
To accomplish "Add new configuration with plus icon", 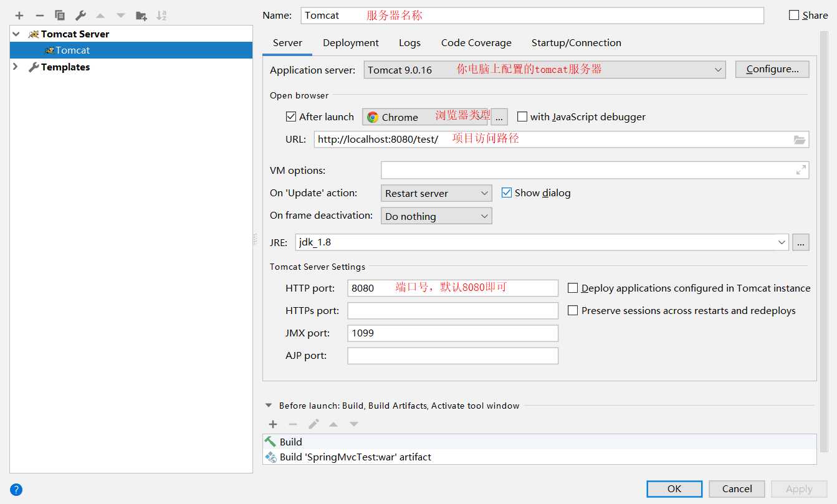I will tap(19, 16).
